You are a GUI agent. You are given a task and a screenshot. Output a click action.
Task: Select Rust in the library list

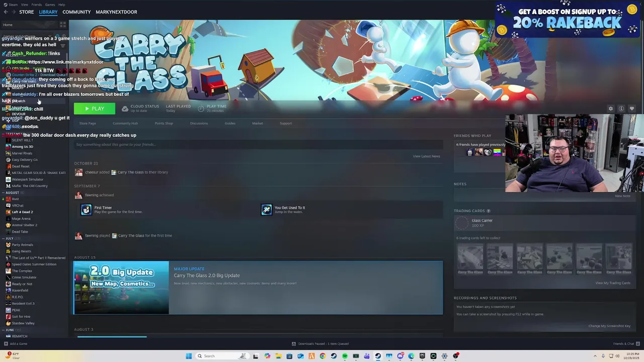[15, 199]
